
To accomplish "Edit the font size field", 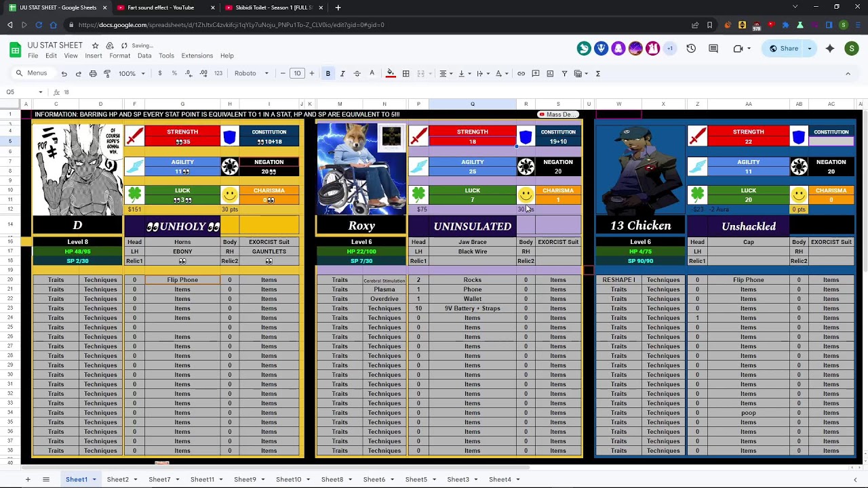I will [297, 73].
